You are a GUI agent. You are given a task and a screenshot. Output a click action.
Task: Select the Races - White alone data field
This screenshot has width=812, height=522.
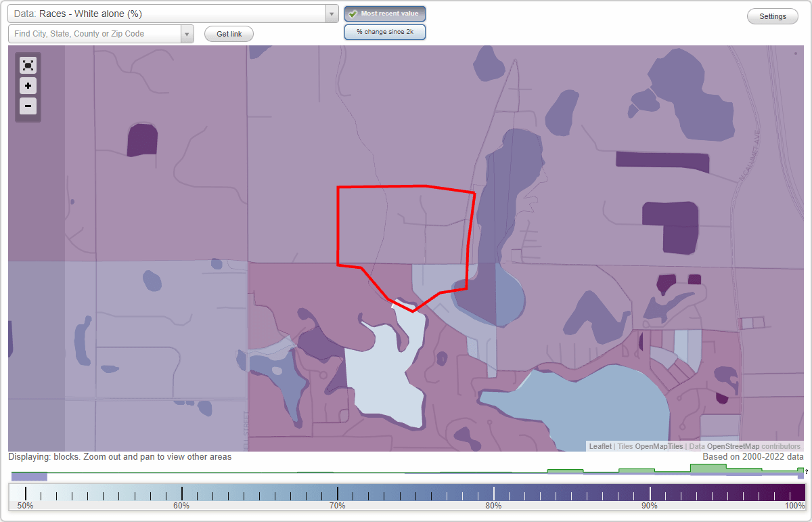[x=166, y=14]
